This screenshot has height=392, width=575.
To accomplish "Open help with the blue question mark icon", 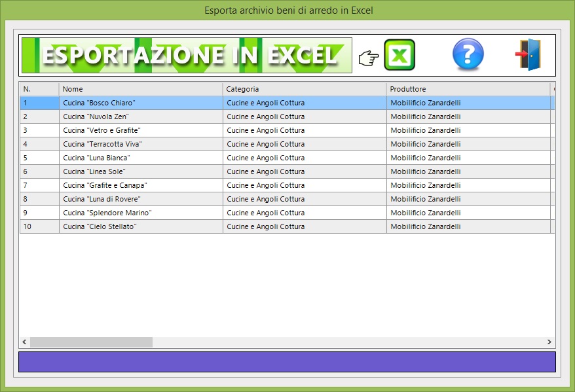I will pos(468,55).
